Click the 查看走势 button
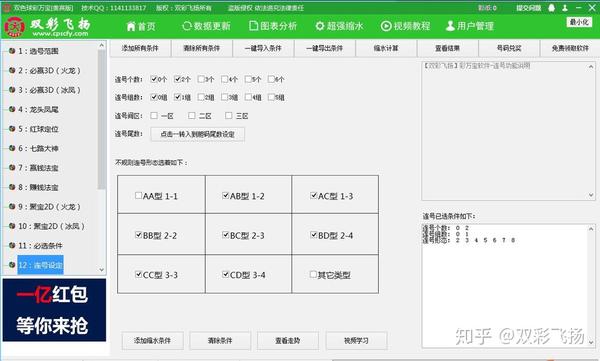Viewport: 600px width, 361px height. 288,340
